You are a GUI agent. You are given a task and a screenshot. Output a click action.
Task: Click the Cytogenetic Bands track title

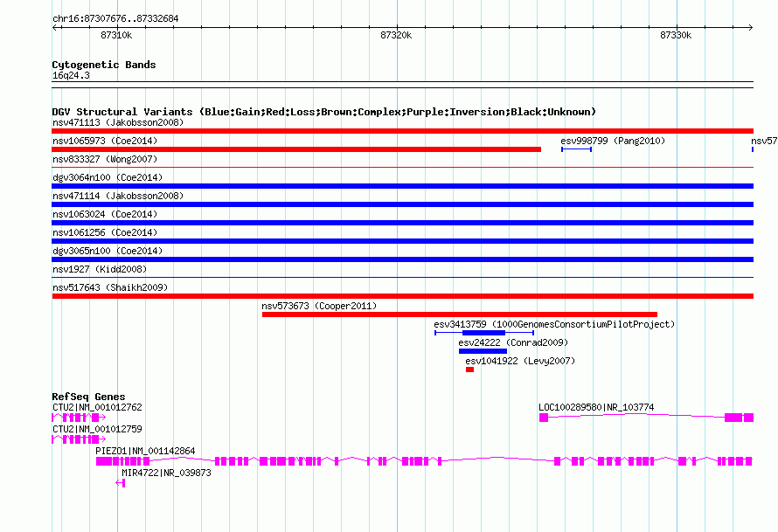[104, 65]
